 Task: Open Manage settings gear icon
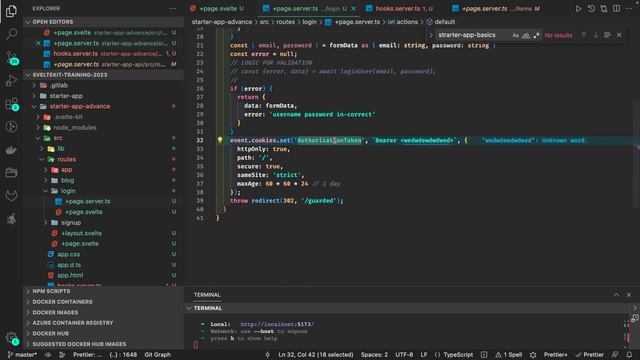pyautogui.click(x=11, y=338)
